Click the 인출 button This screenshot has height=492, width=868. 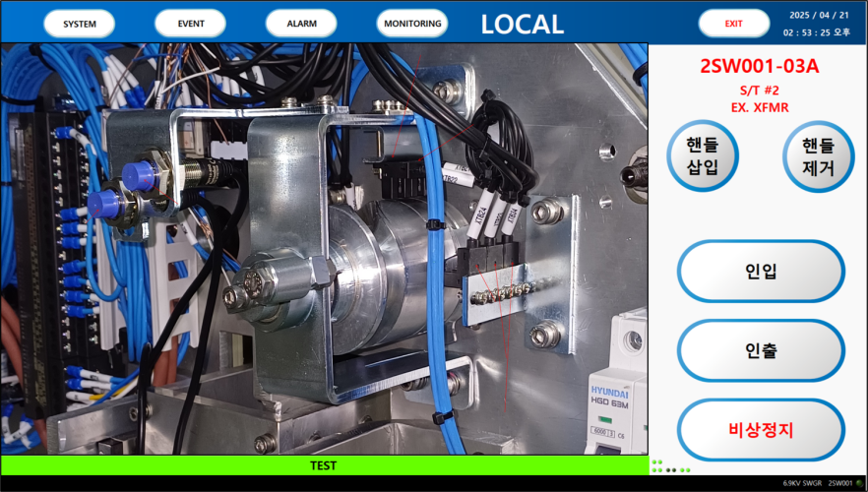[761, 350]
